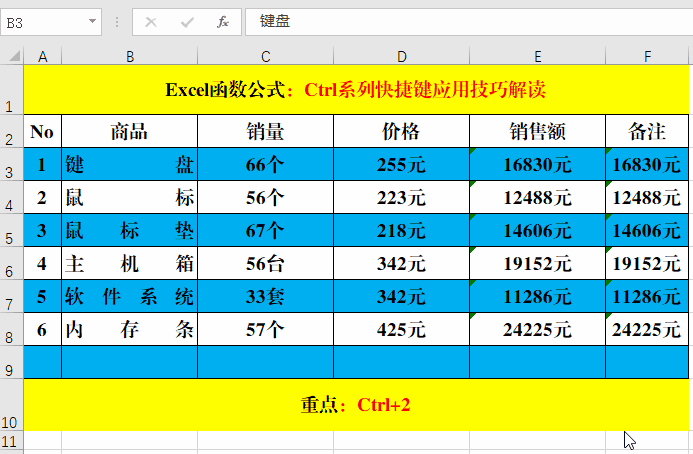Click the 'No' header cell
Viewport: 693px width, 454px height.
(x=42, y=131)
